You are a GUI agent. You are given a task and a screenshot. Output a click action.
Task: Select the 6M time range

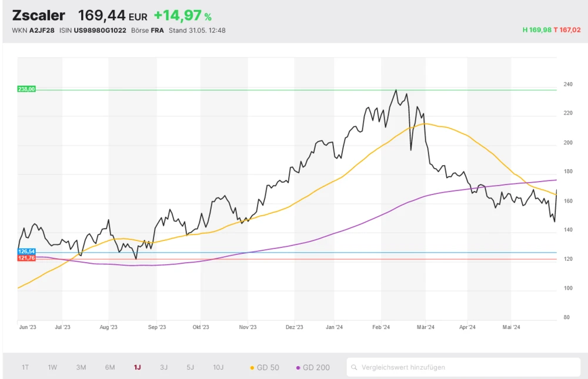110,368
